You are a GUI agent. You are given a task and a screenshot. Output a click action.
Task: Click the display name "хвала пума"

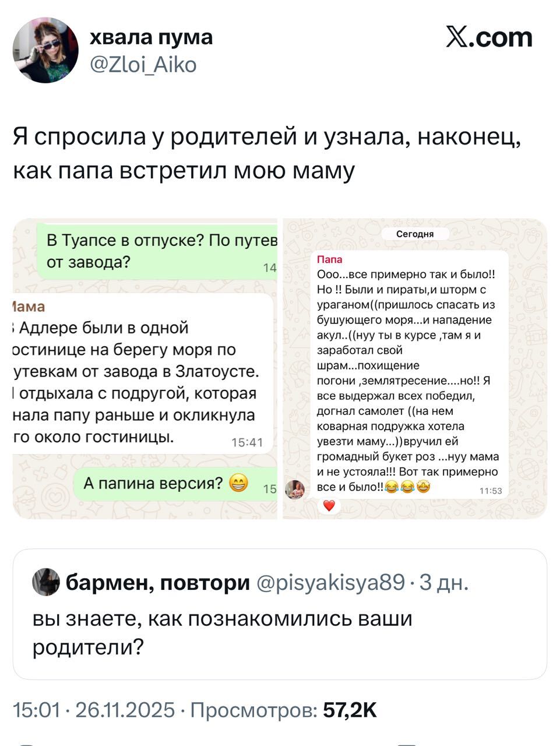[x=151, y=37]
